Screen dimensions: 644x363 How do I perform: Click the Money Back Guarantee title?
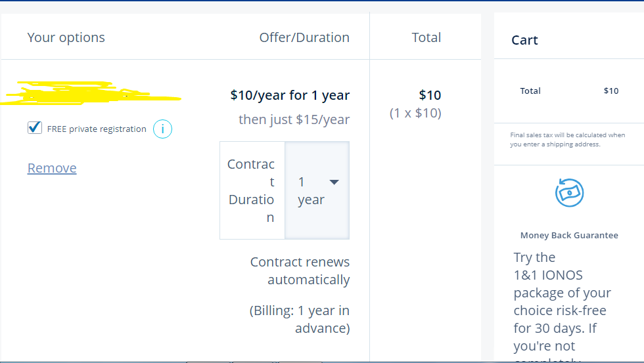(x=569, y=236)
